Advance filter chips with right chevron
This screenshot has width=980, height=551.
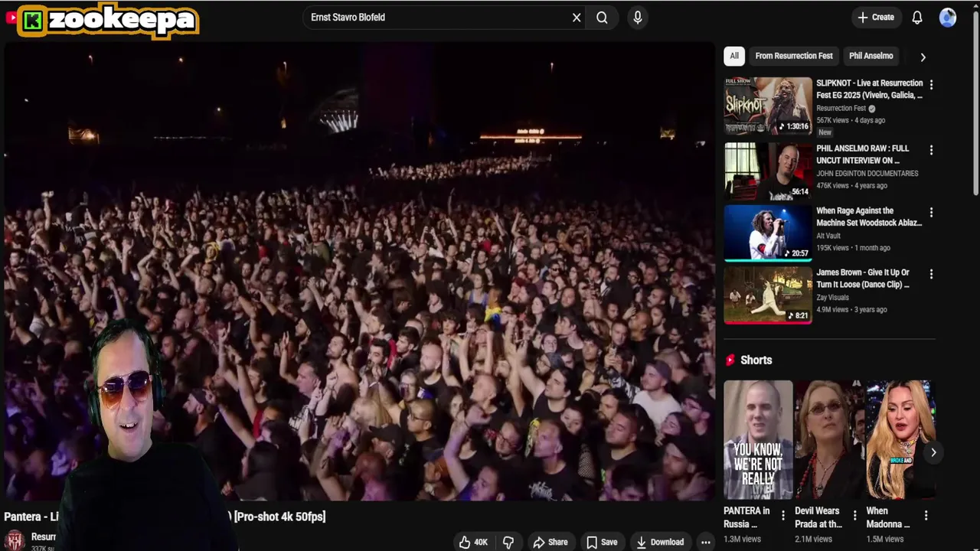923,57
